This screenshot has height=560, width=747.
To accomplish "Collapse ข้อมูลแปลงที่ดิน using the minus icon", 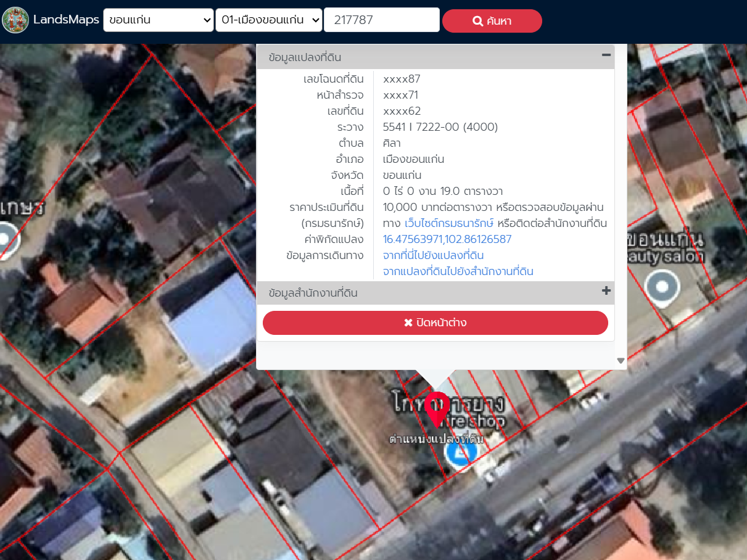I will [x=606, y=56].
